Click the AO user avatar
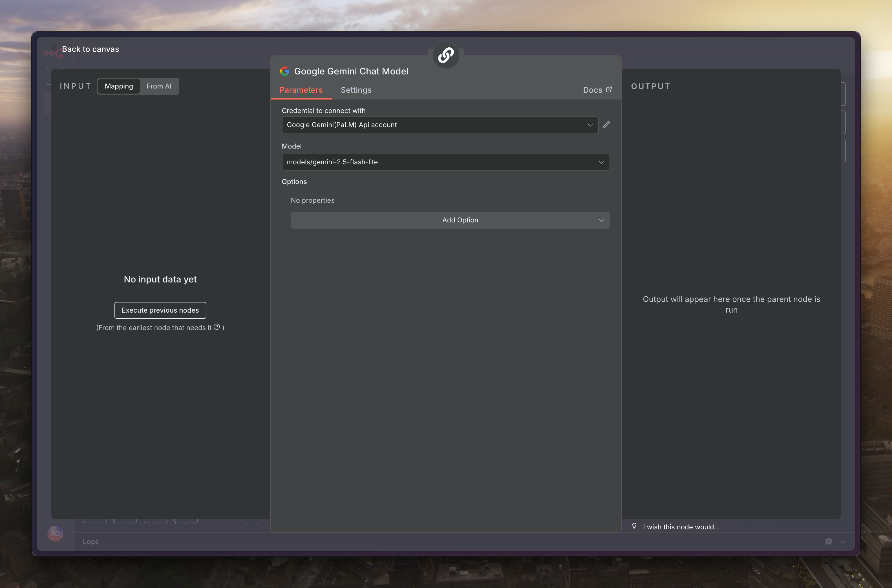 point(55,533)
